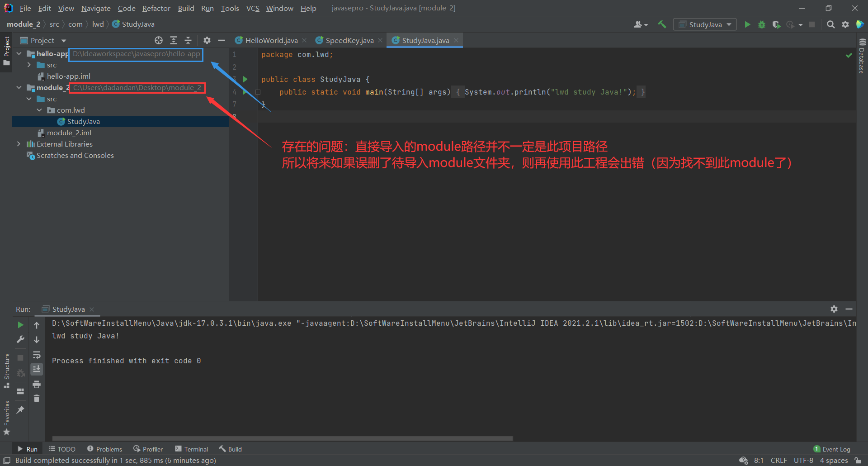Image resolution: width=868 pixels, height=466 pixels.
Task: Toggle the Database sidebar tool window
Action: pyautogui.click(x=862, y=56)
